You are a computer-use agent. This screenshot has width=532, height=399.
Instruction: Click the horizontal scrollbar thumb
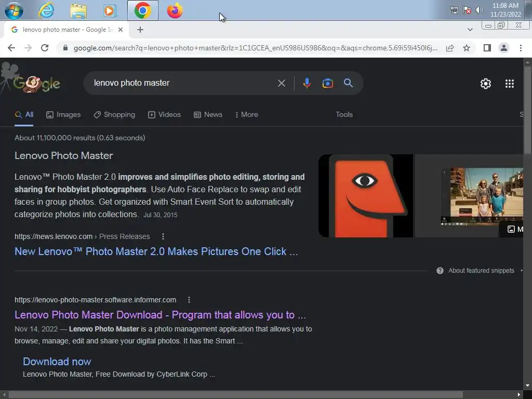point(235,395)
